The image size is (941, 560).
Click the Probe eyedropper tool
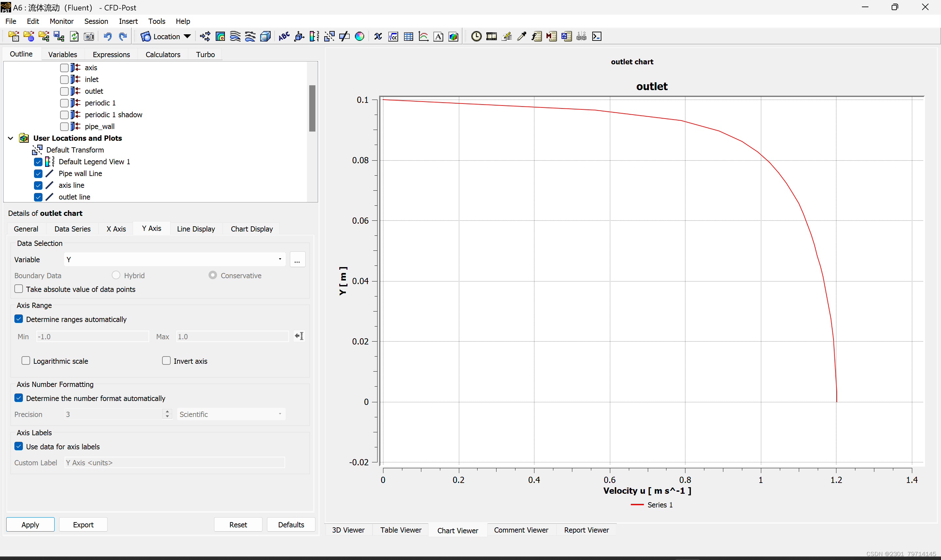tap(521, 37)
